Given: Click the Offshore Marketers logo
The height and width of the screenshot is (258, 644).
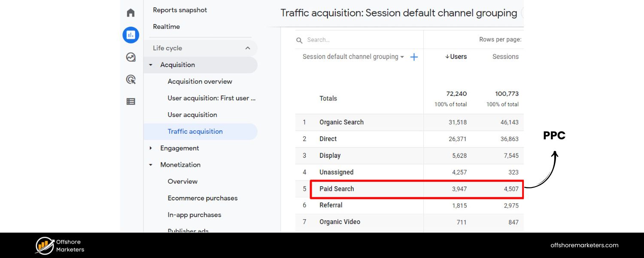Looking at the screenshot, I should pyautogui.click(x=59, y=245).
